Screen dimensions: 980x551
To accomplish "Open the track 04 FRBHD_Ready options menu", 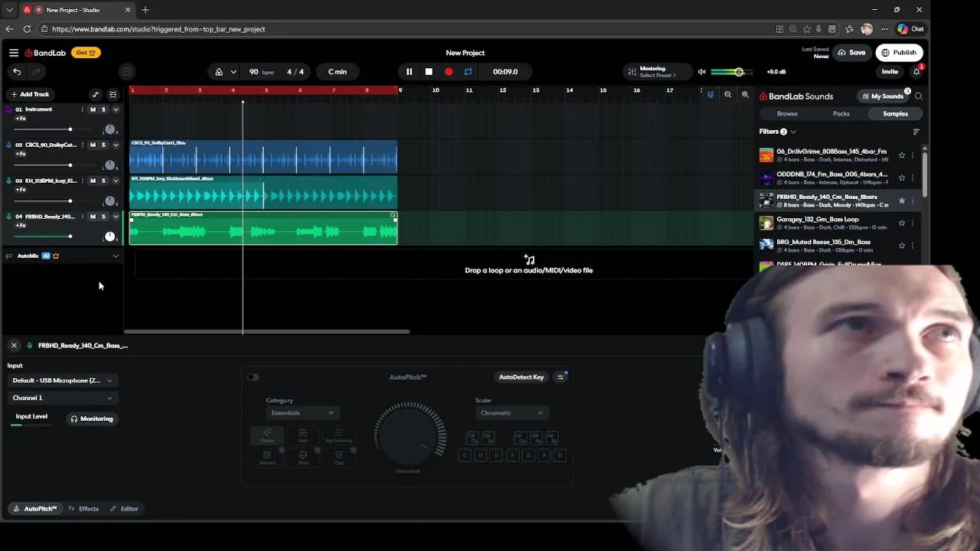I will click(83, 217).
